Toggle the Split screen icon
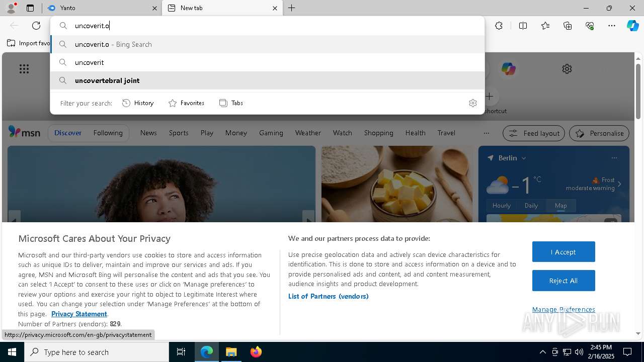The width and height of the screenshot is (644, 362). pyautogui.click(x=523, y=26)
